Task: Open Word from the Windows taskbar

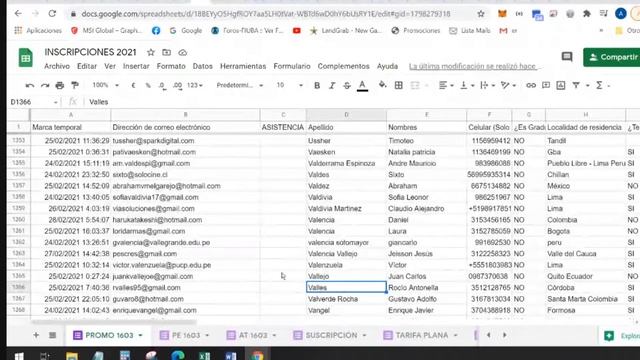Action: tap(231, 355)
